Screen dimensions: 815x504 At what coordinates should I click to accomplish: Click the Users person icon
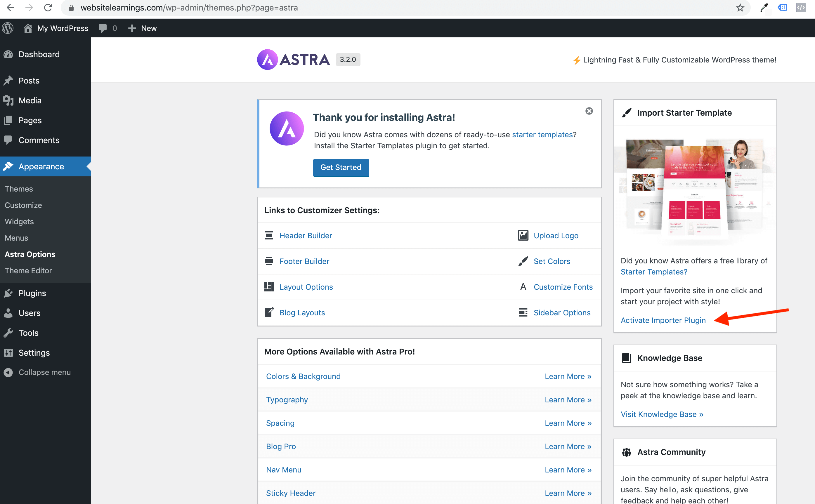coord(8,313)
